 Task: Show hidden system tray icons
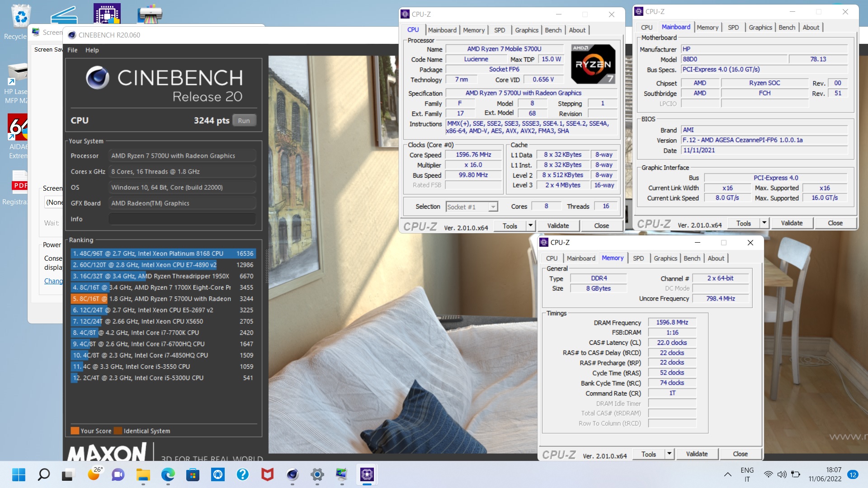pyautogui.click(x=727, y=474)
